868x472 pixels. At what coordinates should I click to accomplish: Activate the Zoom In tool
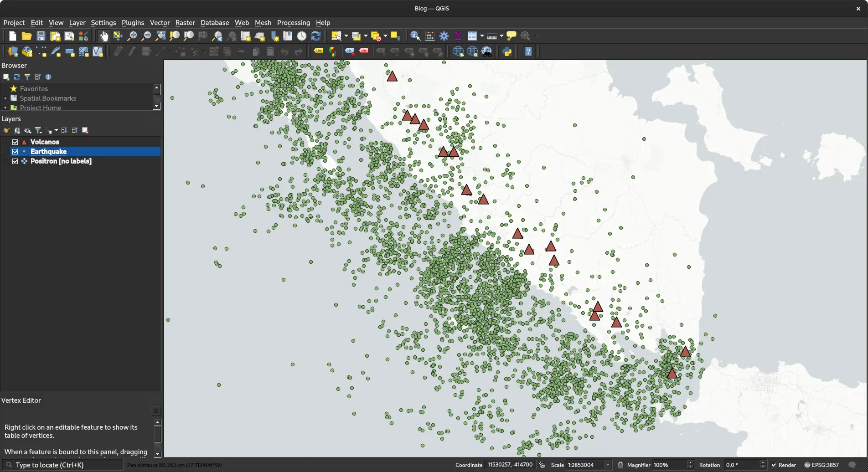pos(132,36)
